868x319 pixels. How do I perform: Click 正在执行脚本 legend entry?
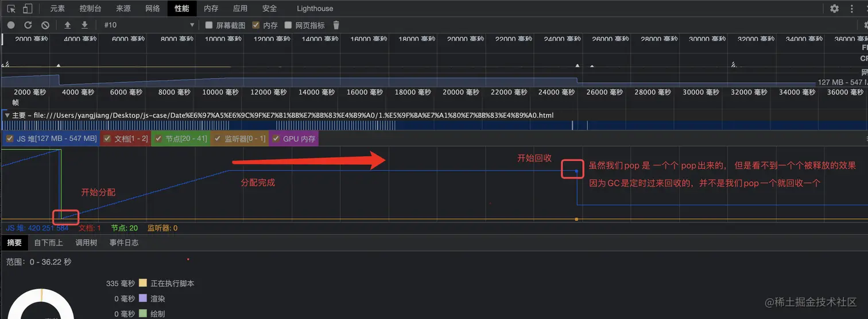(x=173, y=283)
